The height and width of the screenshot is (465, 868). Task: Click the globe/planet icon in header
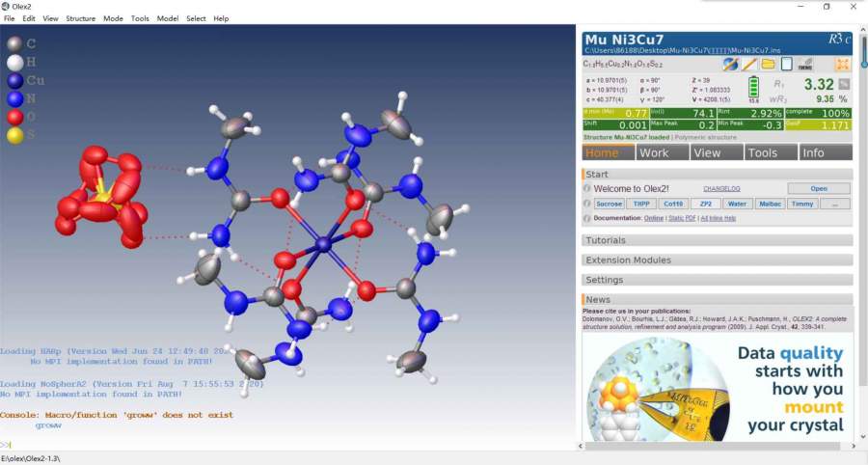click(x=731, y=64)
